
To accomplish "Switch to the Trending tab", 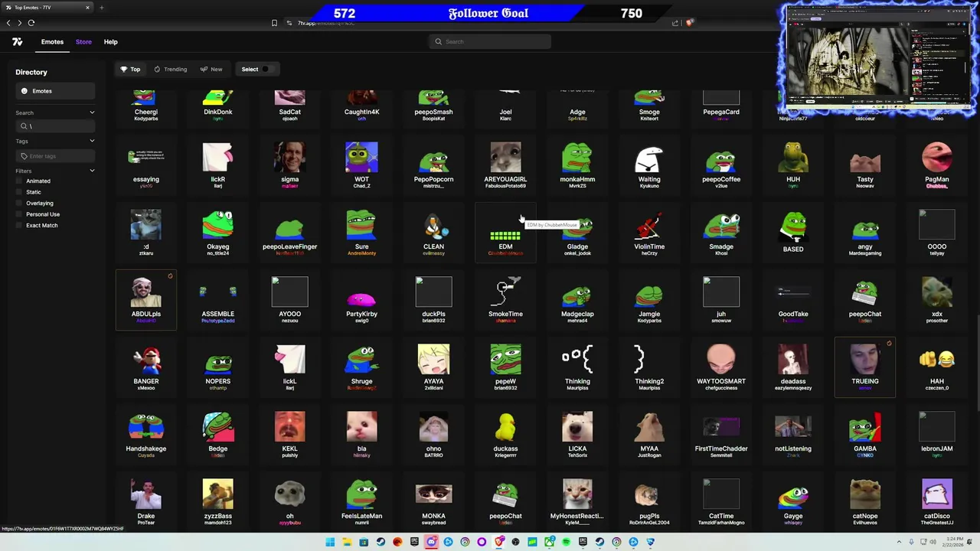I will (170, 69).
